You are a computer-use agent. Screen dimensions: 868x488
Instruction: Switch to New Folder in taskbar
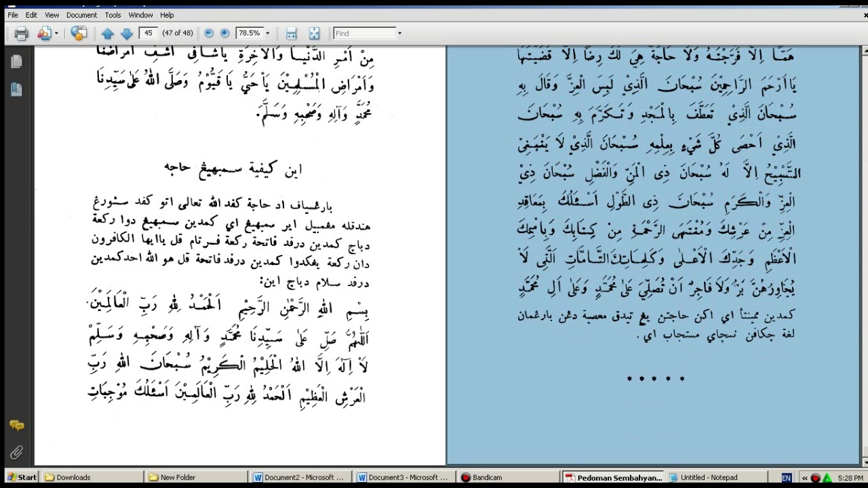coord(197,477)
